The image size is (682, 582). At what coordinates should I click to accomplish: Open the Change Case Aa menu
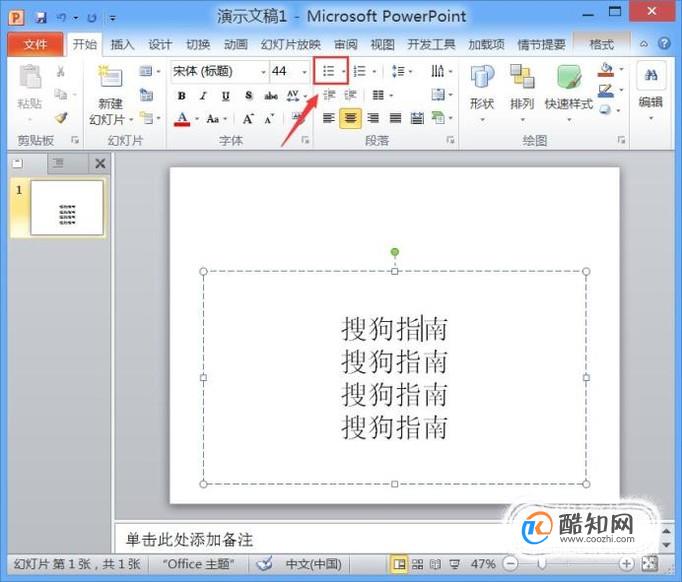pos(217,118)
